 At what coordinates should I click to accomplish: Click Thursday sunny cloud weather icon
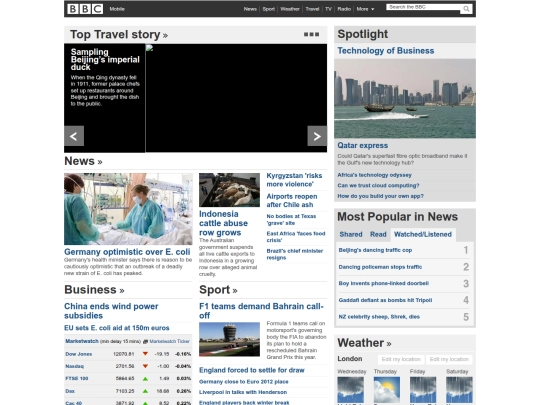point(387,390)
